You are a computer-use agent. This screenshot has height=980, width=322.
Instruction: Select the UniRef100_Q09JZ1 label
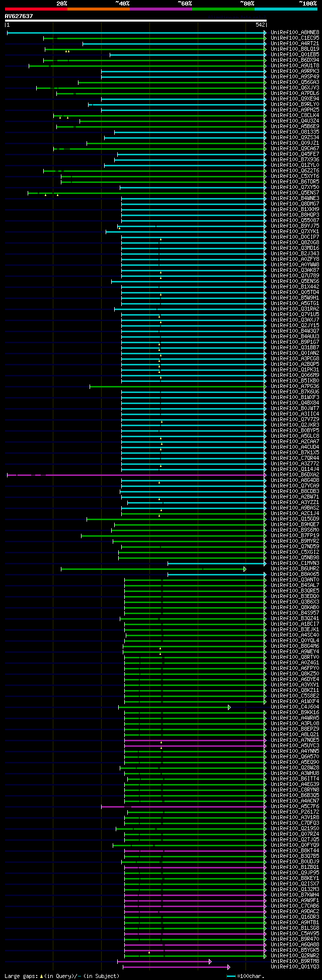(295, 143)
